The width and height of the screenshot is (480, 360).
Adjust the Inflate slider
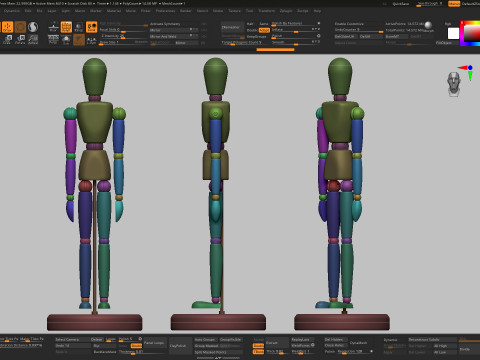(296, 30)
